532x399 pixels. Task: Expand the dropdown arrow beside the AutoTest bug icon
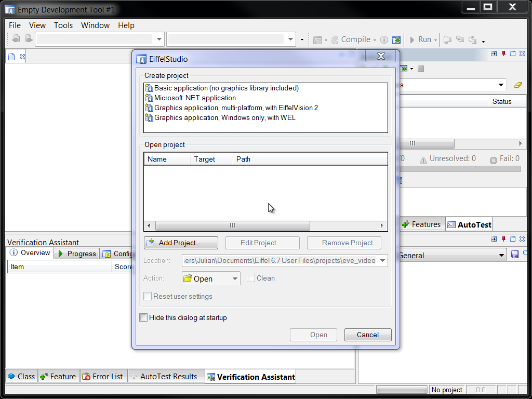pos(411,69)
